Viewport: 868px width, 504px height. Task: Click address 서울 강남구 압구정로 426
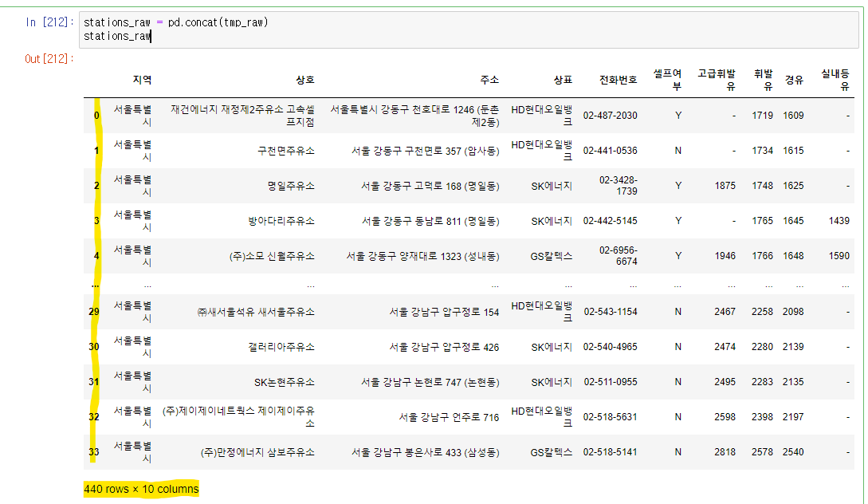444,347
